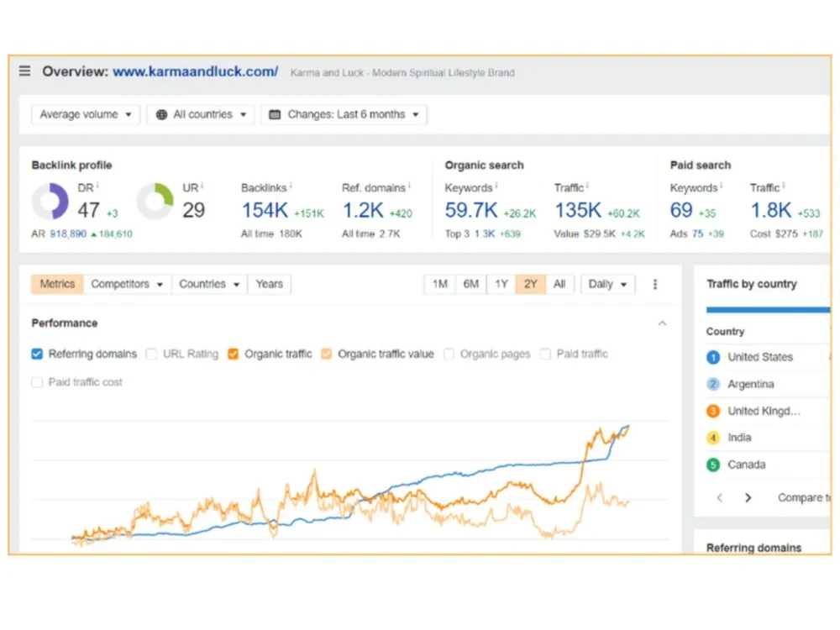Click the calendar icon beside Changes
Image resolution: width=840 pixels, height=630 pixels.
pos(275,114)
